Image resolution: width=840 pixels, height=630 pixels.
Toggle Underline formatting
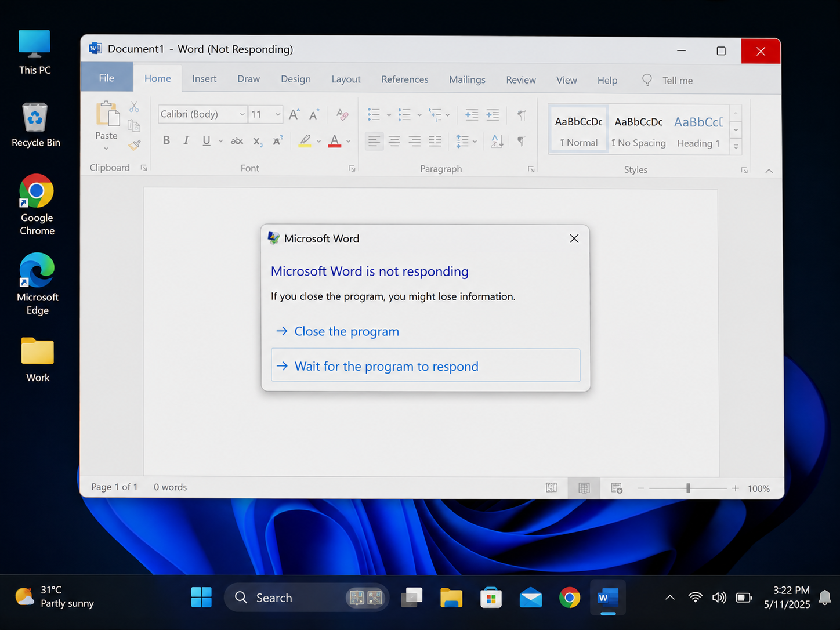(x=207, y=140)
